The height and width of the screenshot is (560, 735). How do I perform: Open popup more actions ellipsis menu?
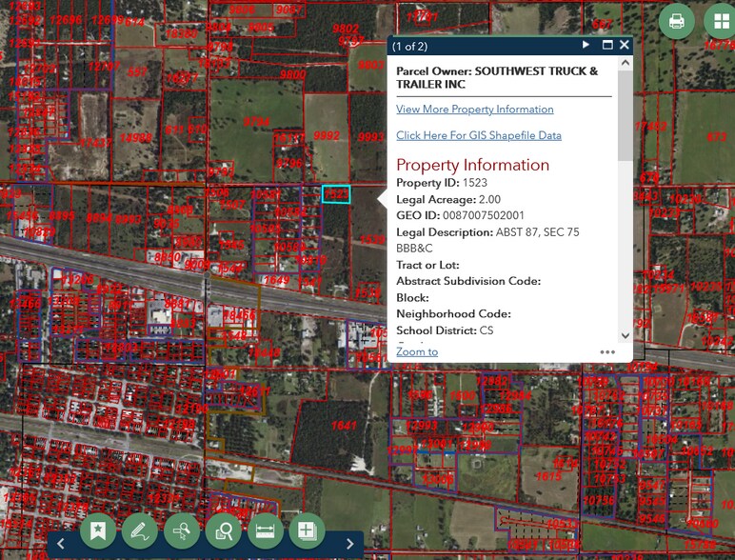pyautogui.click(x=607, y=351)
